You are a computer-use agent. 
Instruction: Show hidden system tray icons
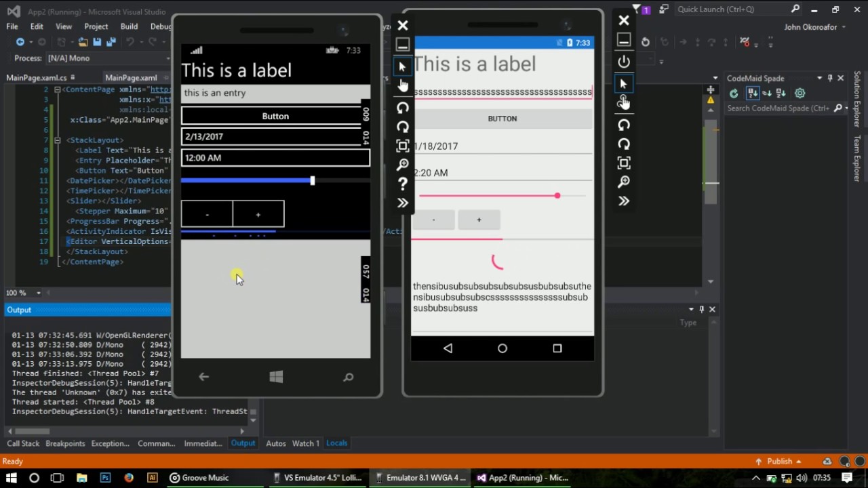pyautogui.click(x=756, y=478)
